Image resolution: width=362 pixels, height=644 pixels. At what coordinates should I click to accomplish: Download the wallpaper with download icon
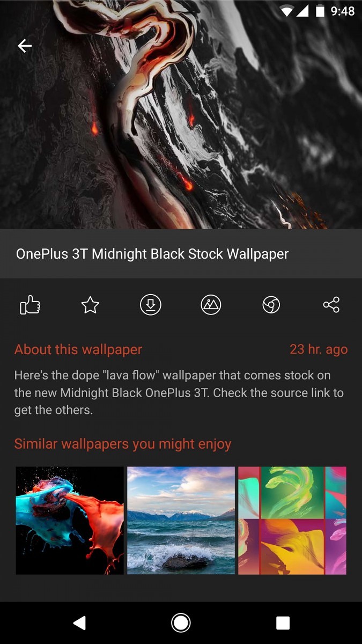151,305
